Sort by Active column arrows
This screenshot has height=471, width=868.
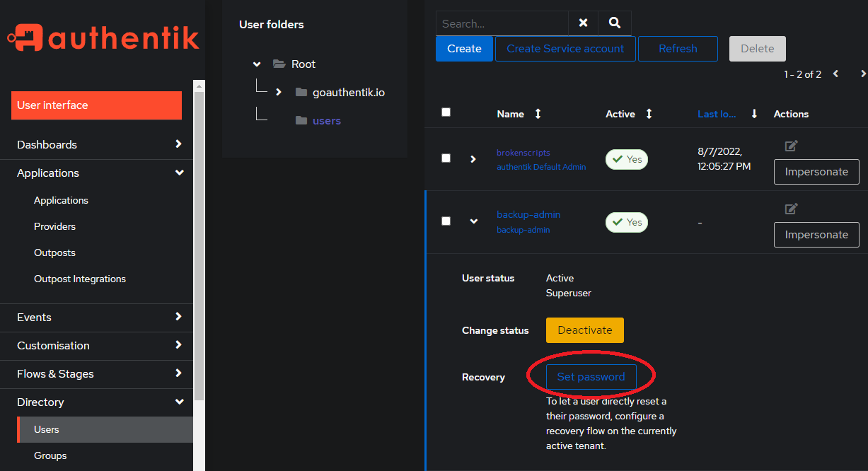coord(649,114)
